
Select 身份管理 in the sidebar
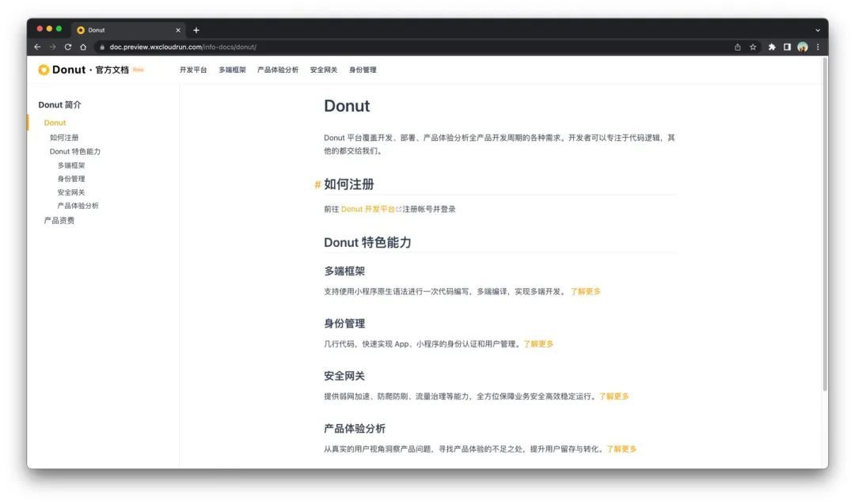pyautogui.click(x=71, y=179)
